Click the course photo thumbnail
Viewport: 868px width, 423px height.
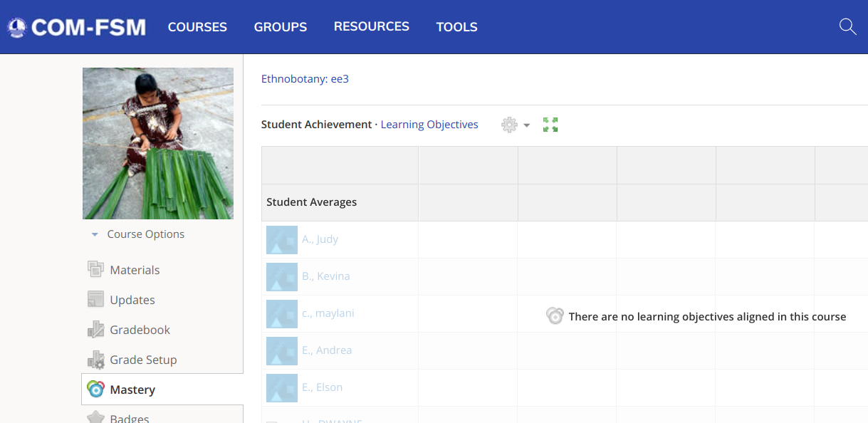(x=158, y=143)
